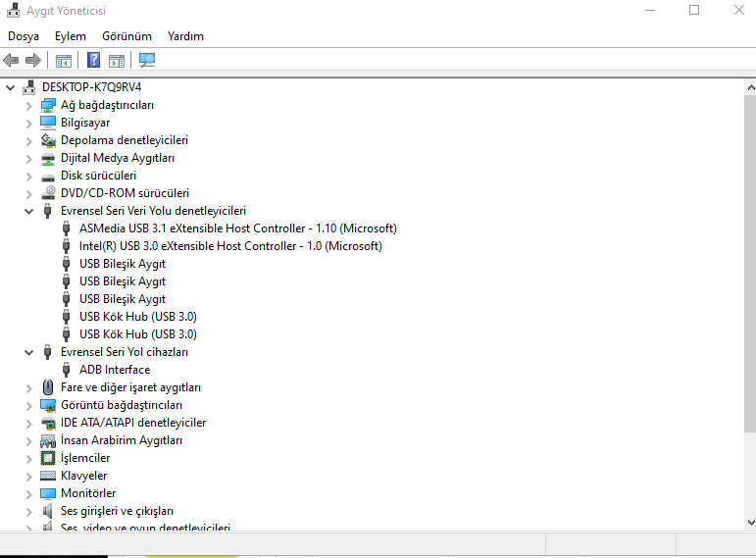The height and width of the screenshot is (558, 756).
Task: Click the scan for hardware changes monitor icon
Action: tap(147, 61)
